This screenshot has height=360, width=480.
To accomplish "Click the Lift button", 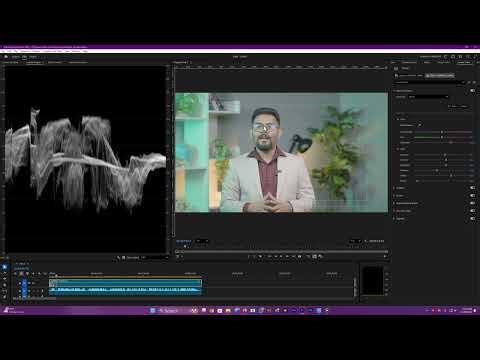I will point(300,256).
